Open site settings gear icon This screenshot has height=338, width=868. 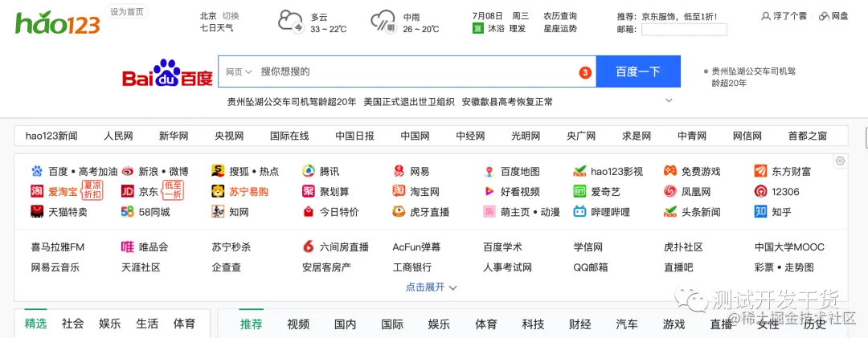click(841, 161)
